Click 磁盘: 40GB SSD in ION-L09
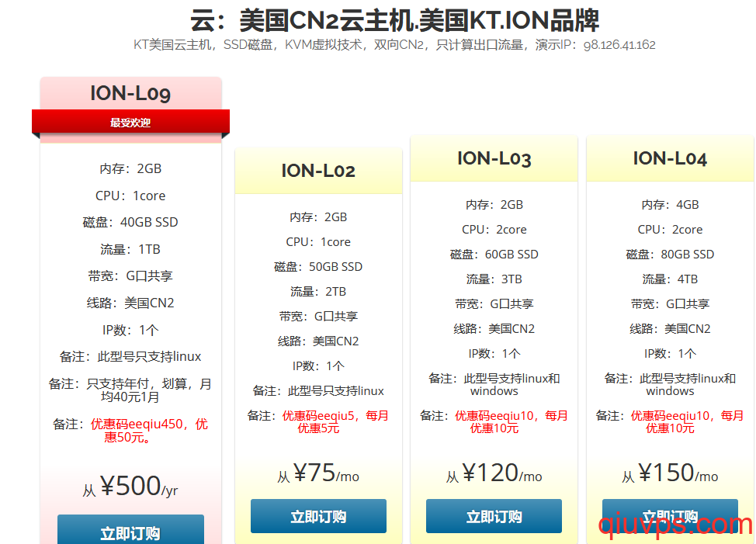 point(130,222)
